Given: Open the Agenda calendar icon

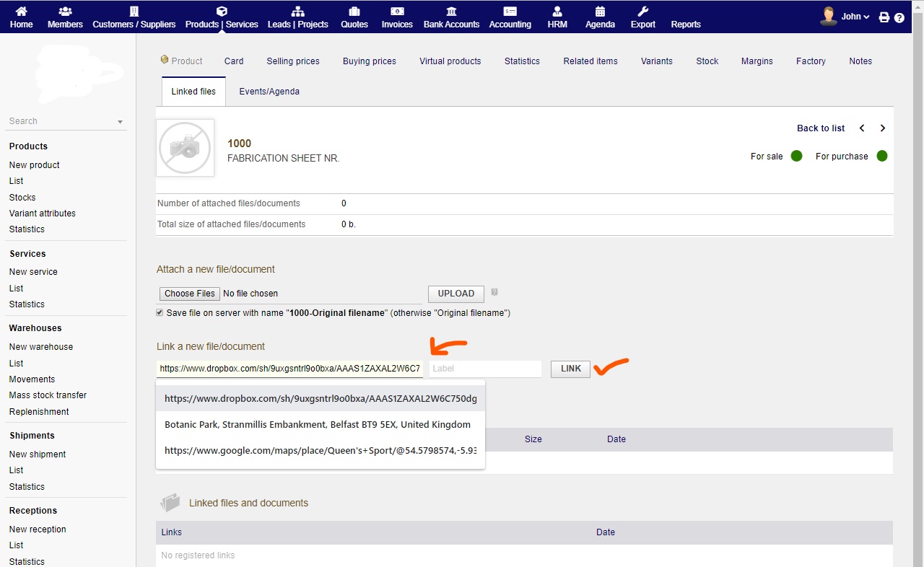Looking at the screenshot, I should [600, 12].
